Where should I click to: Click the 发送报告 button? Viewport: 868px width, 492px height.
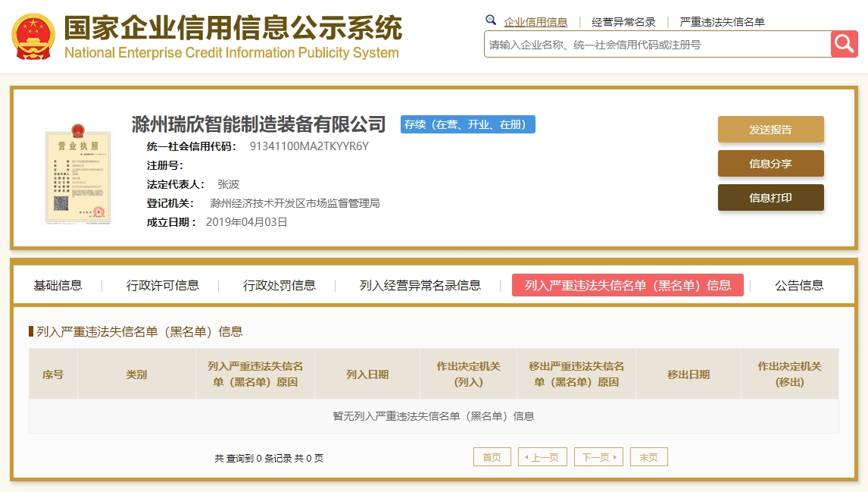click(x=770, y=130)
